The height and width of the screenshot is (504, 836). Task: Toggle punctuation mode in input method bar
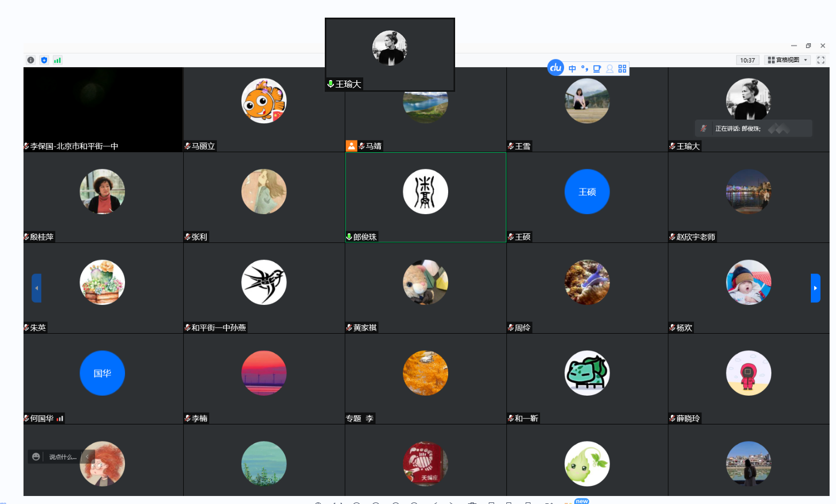(584, 69)
